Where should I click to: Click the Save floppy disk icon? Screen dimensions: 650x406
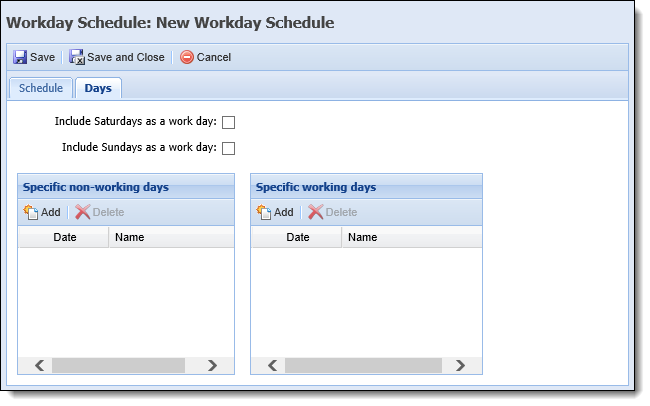(x=20, y=57)
